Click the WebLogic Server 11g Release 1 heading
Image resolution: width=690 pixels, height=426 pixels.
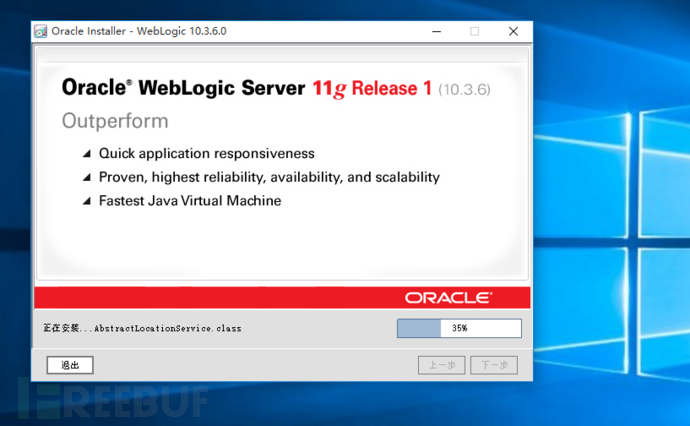tap(247, 88)
